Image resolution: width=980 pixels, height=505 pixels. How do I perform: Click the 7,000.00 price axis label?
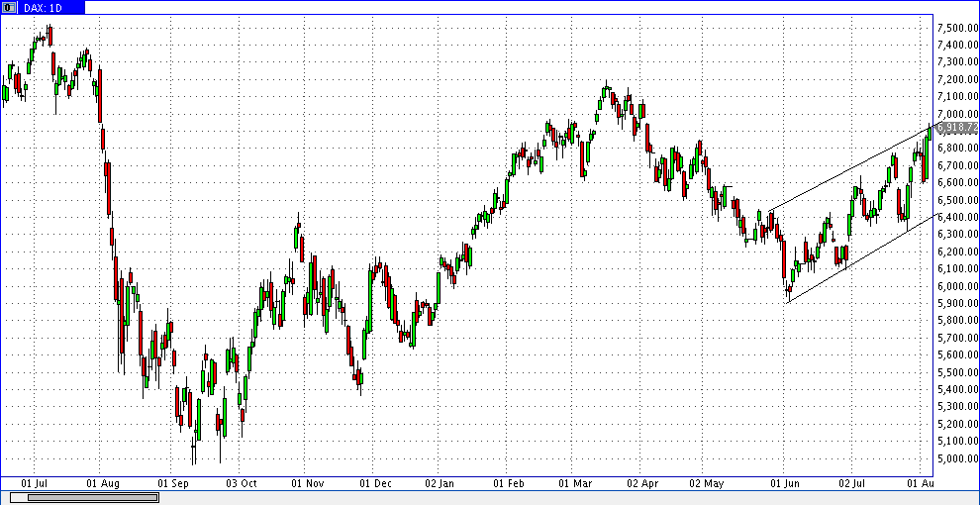(957, 114)
